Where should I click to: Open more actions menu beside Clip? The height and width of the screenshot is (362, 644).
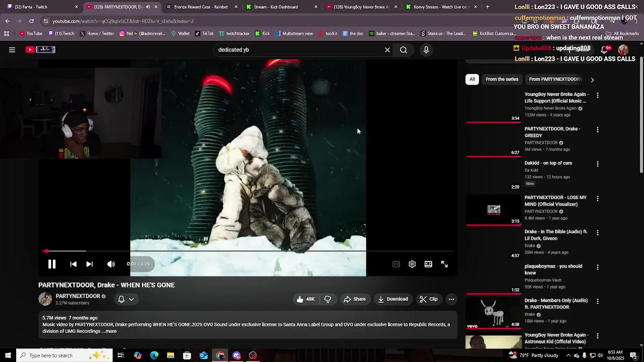pos(451,299)
